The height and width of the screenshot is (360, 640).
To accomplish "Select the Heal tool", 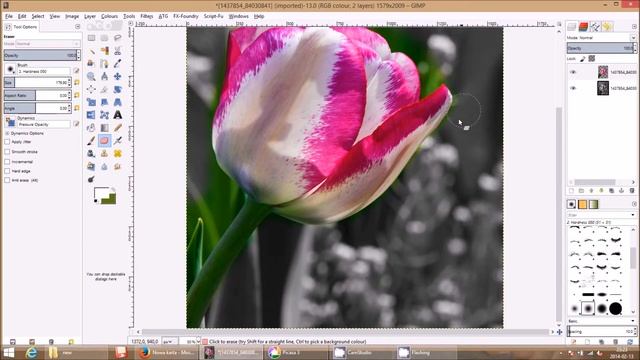I will click(x=118, y=153).
